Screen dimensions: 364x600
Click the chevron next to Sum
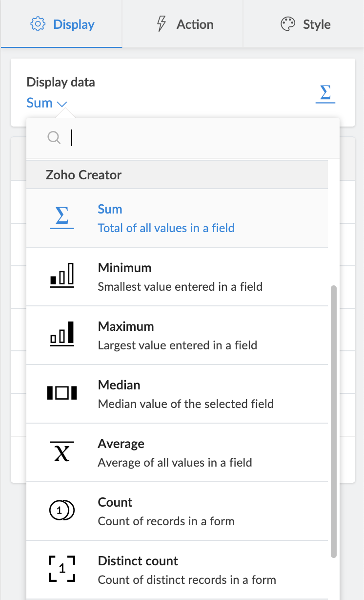pos(62,104)
